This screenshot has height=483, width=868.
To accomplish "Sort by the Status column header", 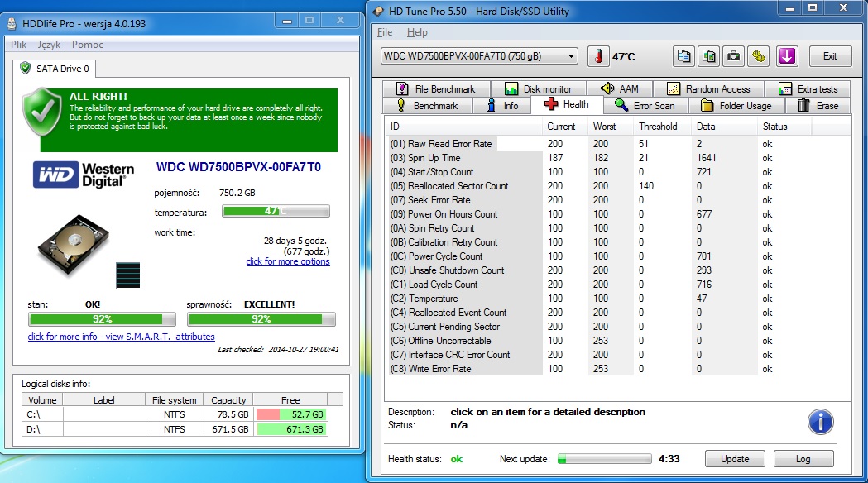I will tap(784, 127).
